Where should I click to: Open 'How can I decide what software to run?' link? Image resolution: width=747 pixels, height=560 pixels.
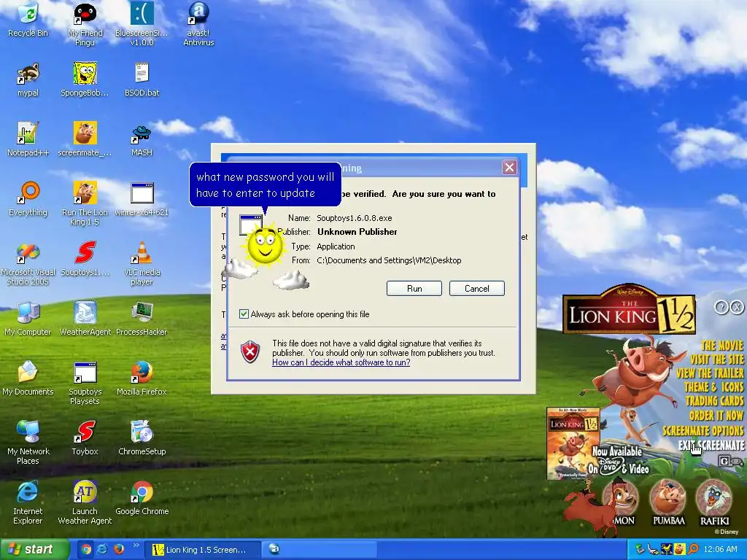point(341,362)
